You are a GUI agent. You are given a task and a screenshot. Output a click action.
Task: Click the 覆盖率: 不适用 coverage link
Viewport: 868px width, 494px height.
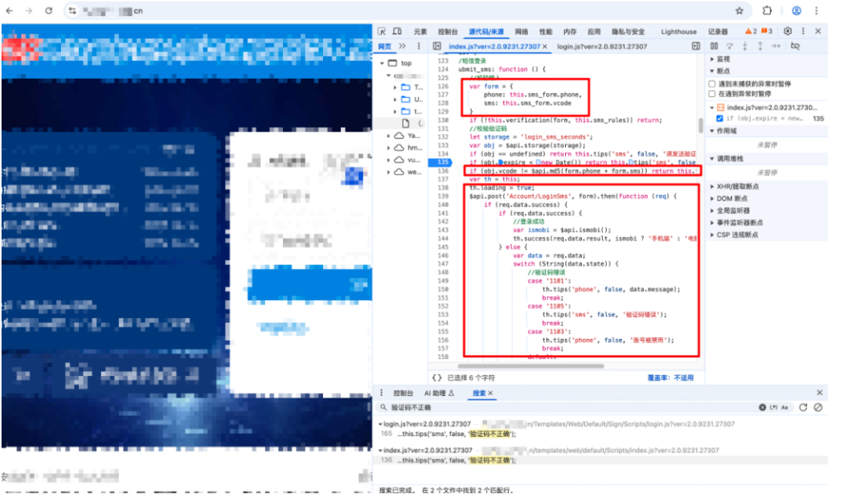pos(674,377)
